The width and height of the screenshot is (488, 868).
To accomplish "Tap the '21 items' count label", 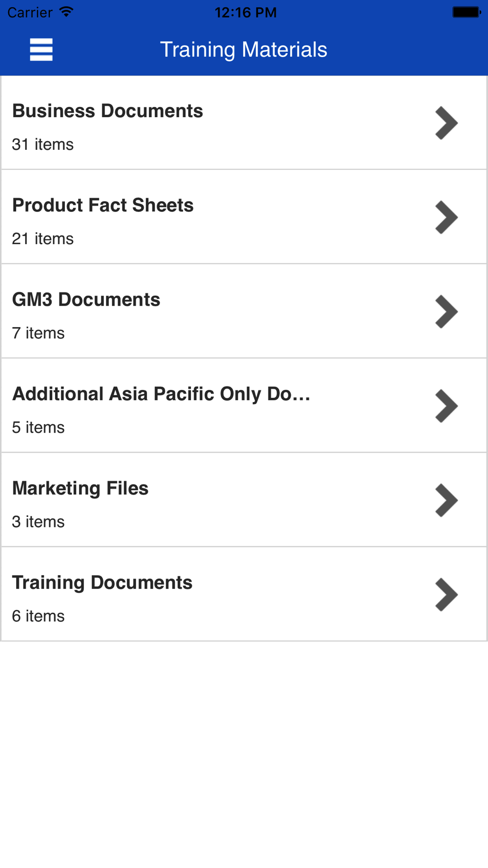I will [42, 239].
